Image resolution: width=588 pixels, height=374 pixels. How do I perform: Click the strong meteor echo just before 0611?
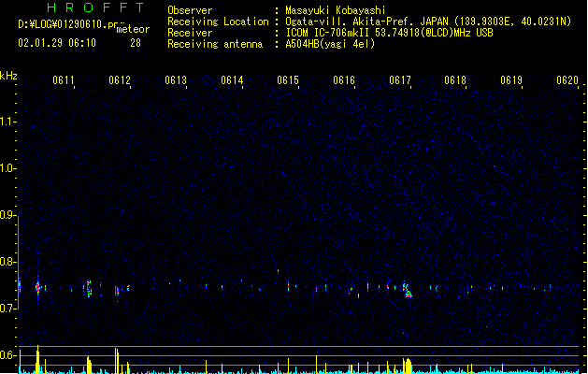[37, 288]
